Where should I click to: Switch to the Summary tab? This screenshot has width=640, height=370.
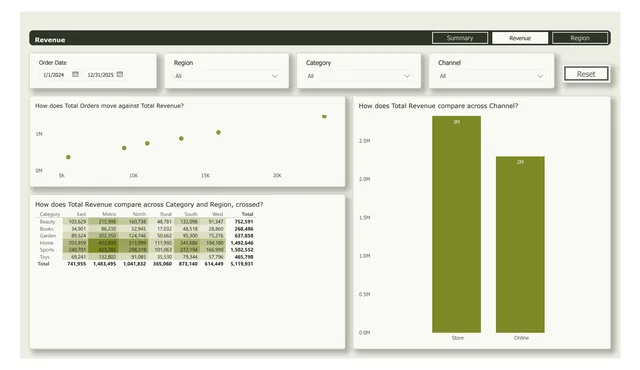pos(460,38)
